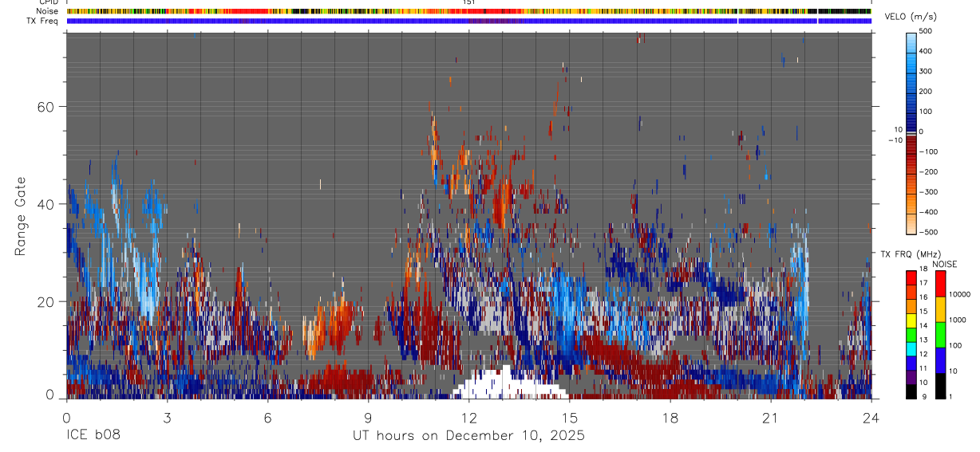
Task: Click the 18 tick on the UT hours axis
Action: pyautogui.click(x=670, y=418)
